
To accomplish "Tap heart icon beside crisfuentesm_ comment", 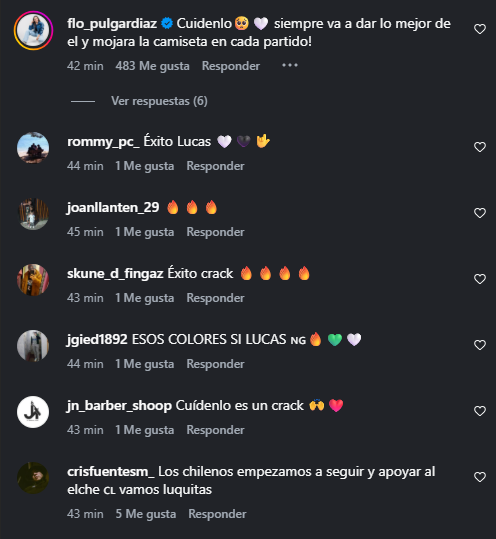I will pyautogui.click(x=480, y=477).
